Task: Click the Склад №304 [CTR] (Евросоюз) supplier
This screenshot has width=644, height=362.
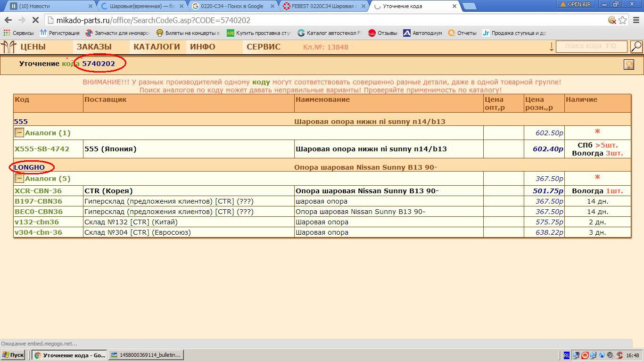Action: tap(138, 232)
